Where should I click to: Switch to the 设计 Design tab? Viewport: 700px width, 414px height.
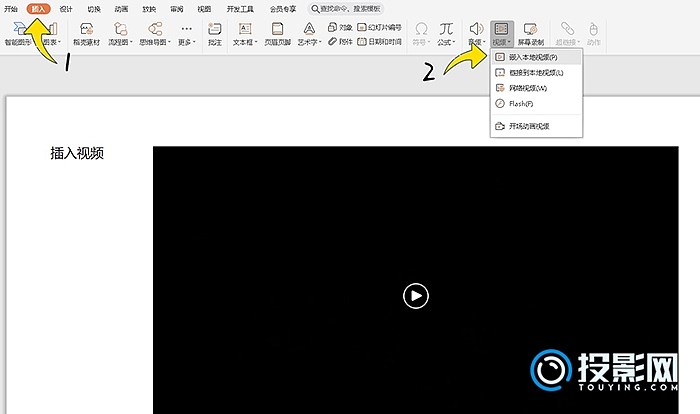coord(66,9)
